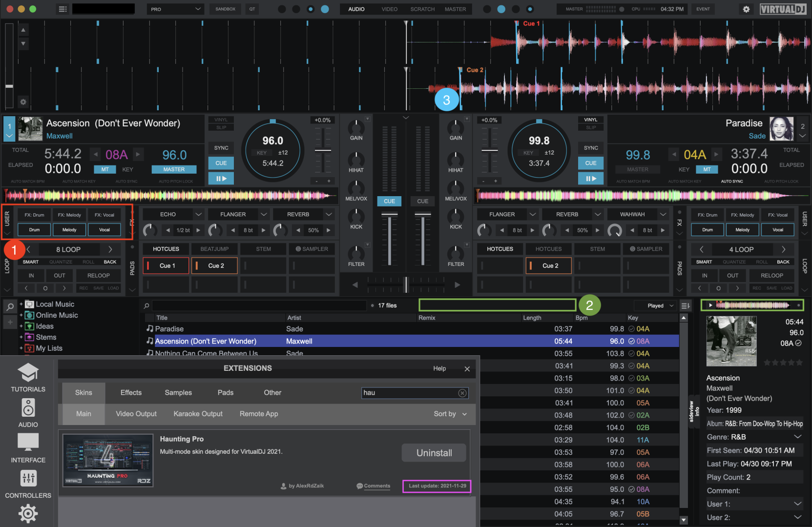This screenshot has width=812, height=527.
Task: Toggle Drum stem on deck 1
Action: pos(34,230)
